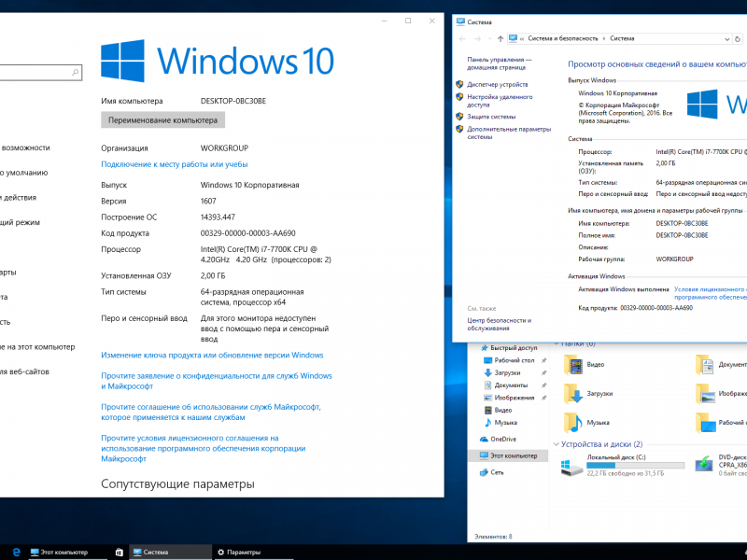747x560 pixels.
Task: Open the Видео folder tile in Explorer's folder list
Action: pyautogui.click(x=573, y=365)
